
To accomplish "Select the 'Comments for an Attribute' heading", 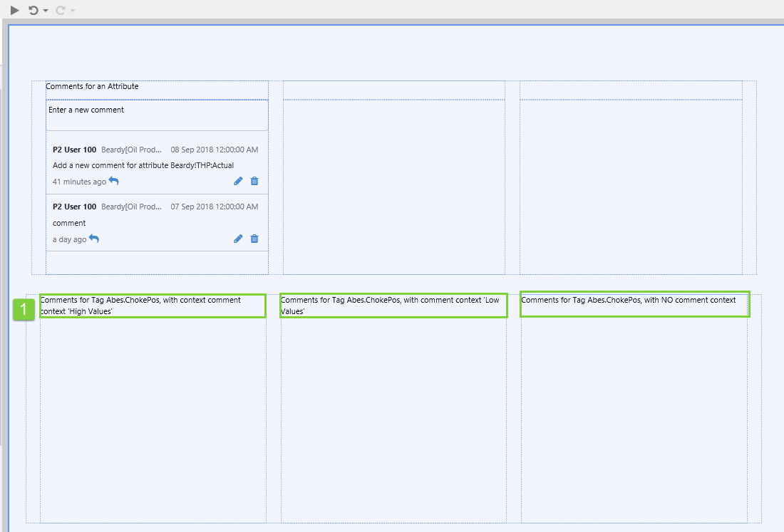I will [92, 86].
